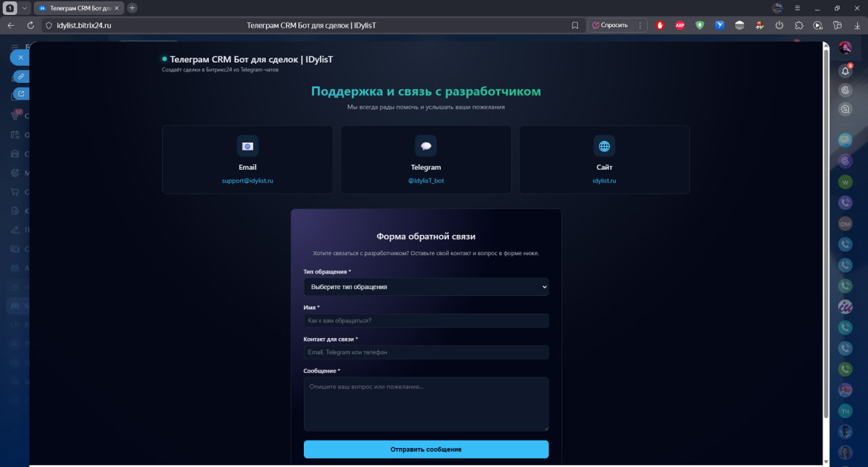This screenshot has height=467, width=868.
Task: Click the Спросить assistant button
Action: click(x=610, y=25)
